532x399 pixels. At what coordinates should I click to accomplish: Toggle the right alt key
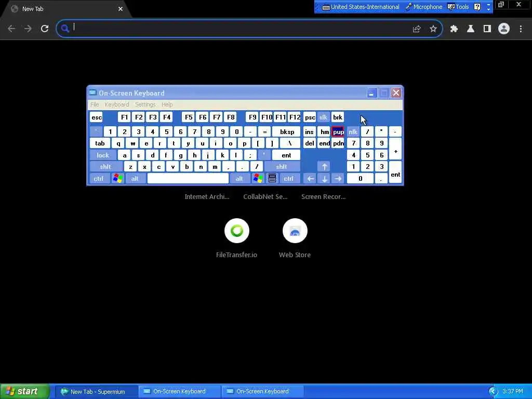pyautogui.click(x=240, y=179)
